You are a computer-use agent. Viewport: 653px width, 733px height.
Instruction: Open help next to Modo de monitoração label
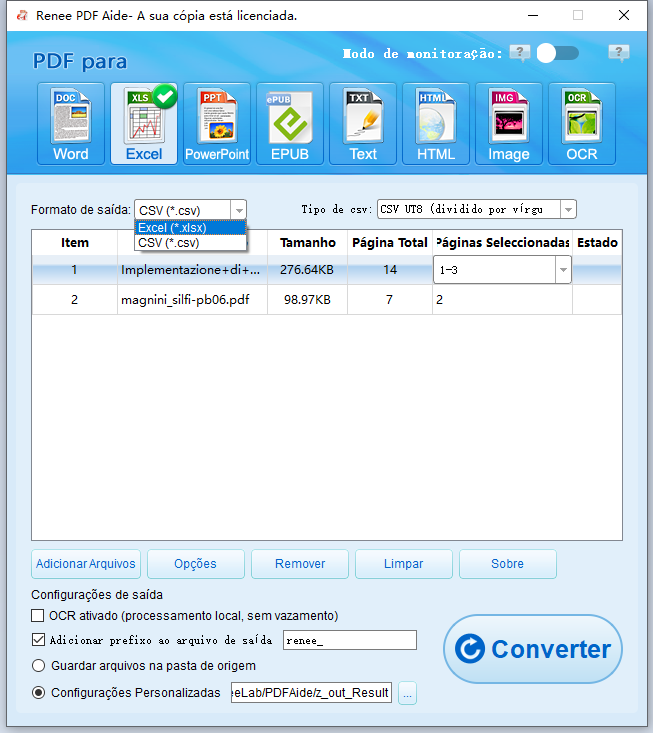pos(520,53)
